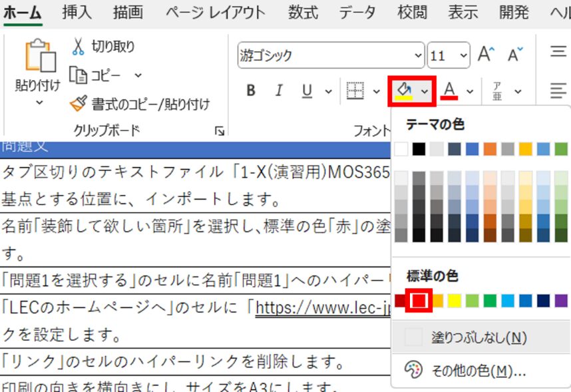Screen dimensions: 571x392
Task: Click the Borders icon
Action: [x=355, y=91]
